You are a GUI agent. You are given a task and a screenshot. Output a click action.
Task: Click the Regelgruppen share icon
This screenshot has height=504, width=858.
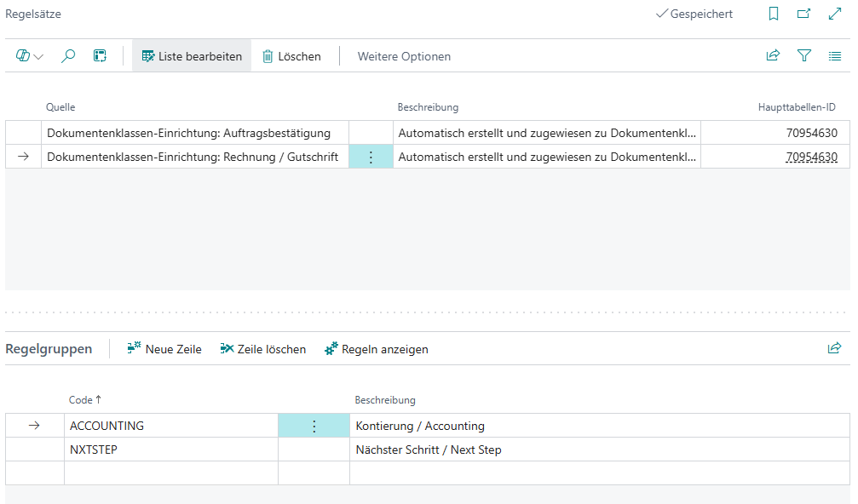click(834, 349)
